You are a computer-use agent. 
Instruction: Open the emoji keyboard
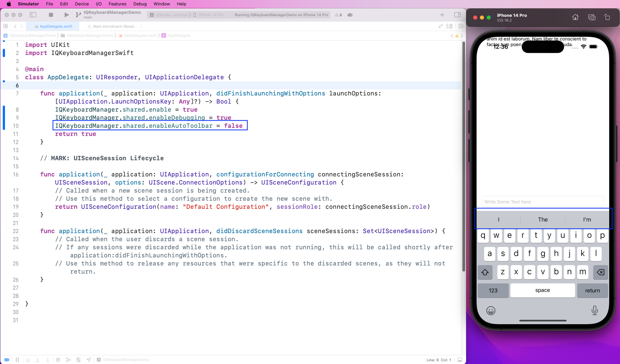point(491,310)
